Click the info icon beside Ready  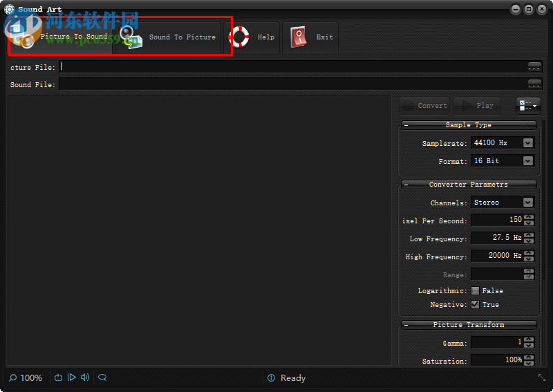(x=271, y=378)
